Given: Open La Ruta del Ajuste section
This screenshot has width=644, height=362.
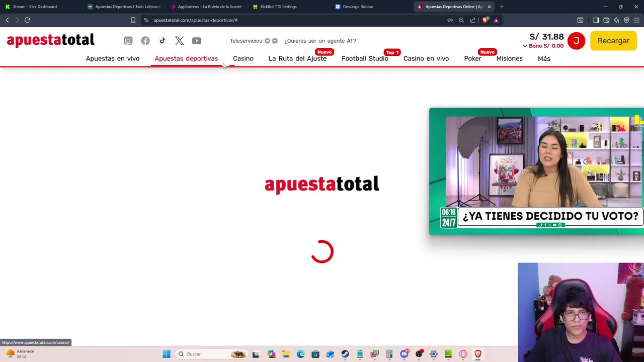Looking at the screenshot, I should point(297,58).
